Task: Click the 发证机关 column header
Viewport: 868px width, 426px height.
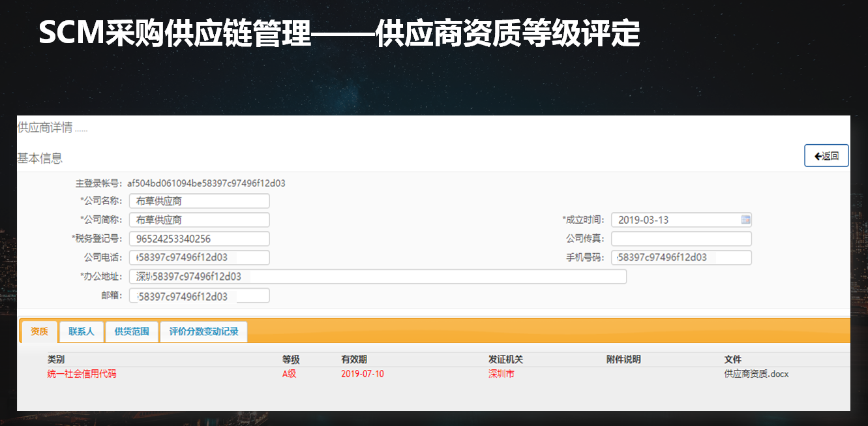Action: (x=505, y=359)
